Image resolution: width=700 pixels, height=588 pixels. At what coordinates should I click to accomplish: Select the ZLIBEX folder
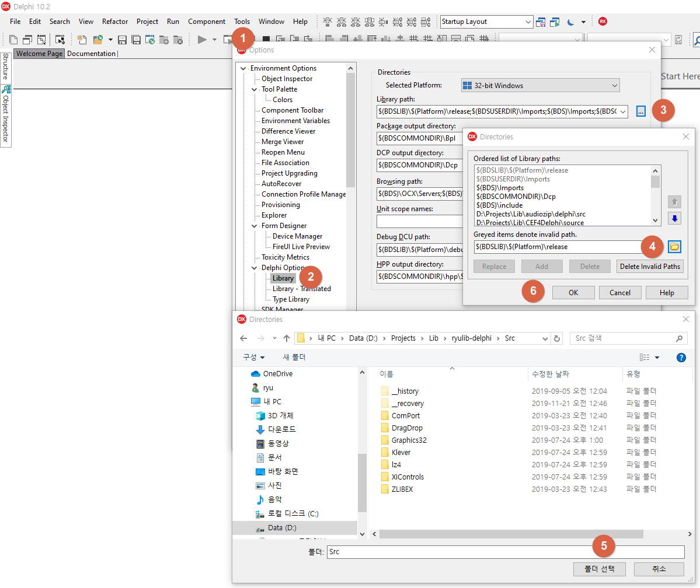tap(402, 489)
